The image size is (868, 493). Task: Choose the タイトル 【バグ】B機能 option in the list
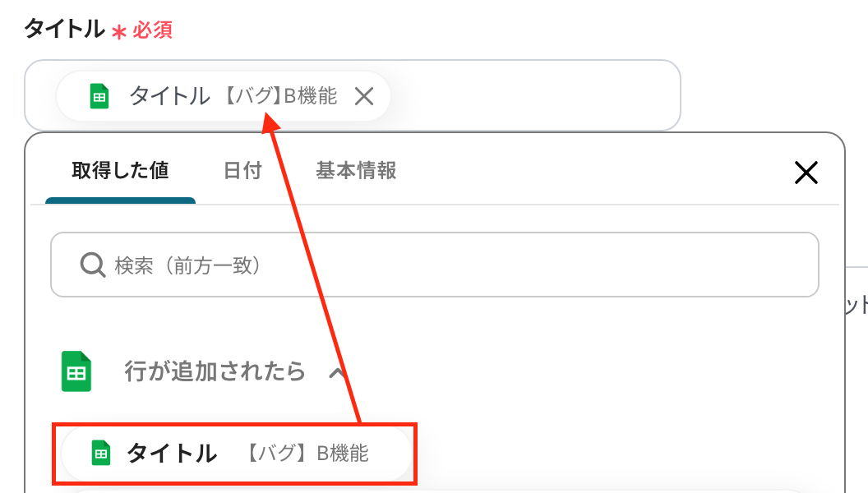coord(237,454)
